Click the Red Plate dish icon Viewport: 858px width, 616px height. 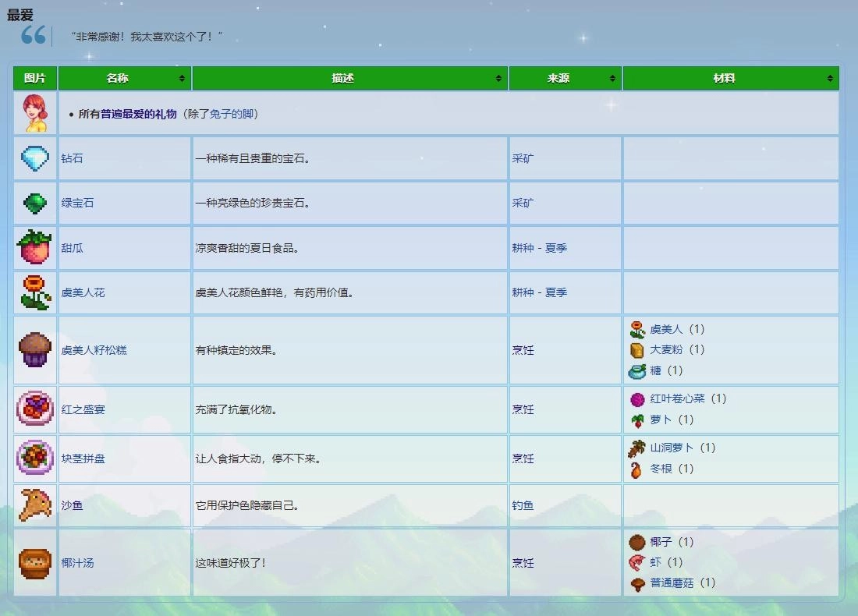pyautogui.click(x=35, y=409)
